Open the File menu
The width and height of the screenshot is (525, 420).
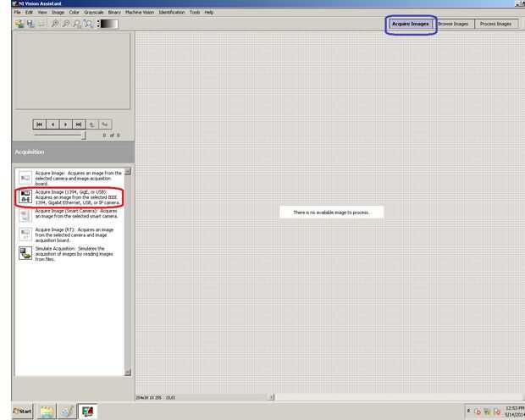click(x=17, y=13)
